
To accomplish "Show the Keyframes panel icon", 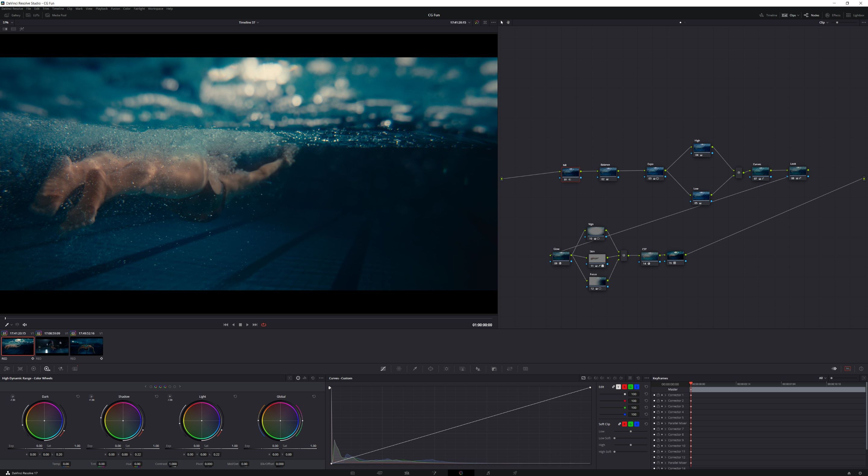I will pyautogui.click(x=834, y=369).
